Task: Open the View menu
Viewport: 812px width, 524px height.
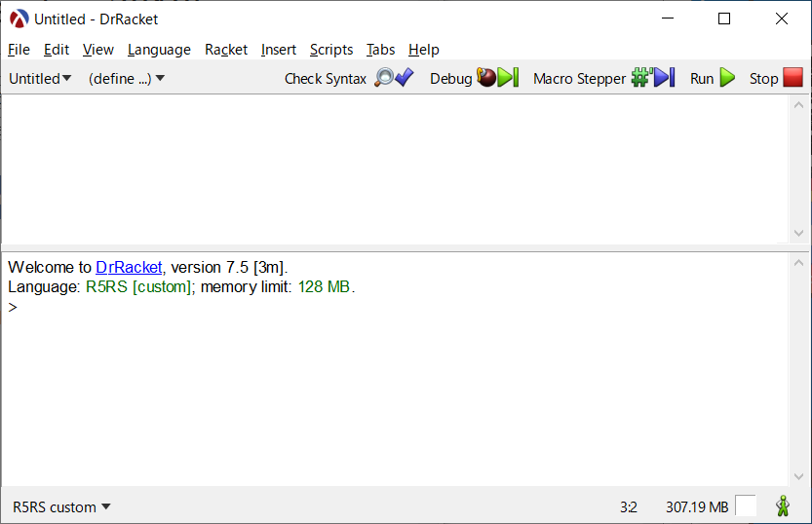Action: [97, 50]
